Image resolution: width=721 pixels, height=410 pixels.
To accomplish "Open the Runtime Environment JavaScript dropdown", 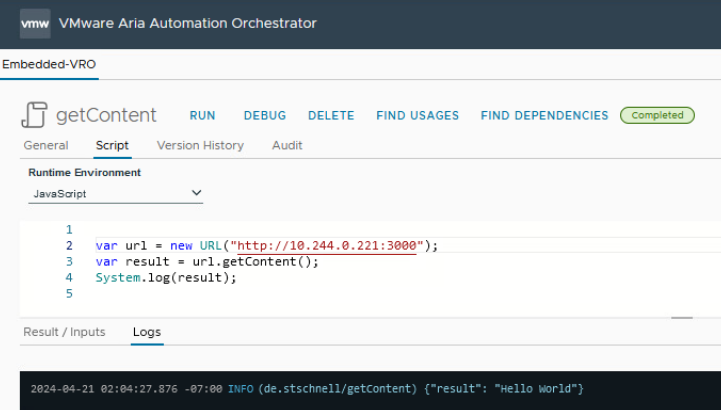I will tap(115, 194).
